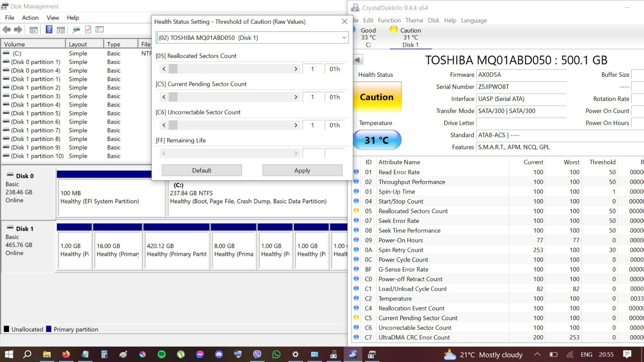Close the Health Status Setting dialog
Viewport: 644px width, 362px height.
(x=345, y=21)
